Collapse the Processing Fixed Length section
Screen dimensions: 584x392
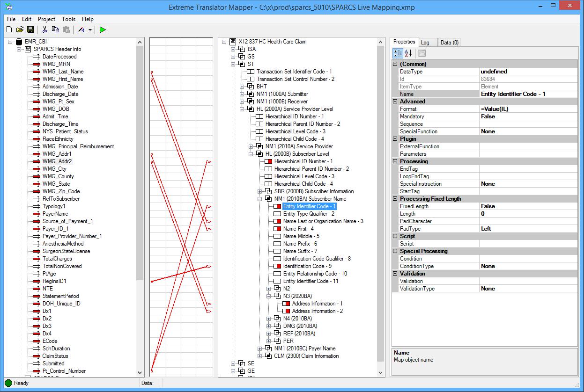(395, 199)
